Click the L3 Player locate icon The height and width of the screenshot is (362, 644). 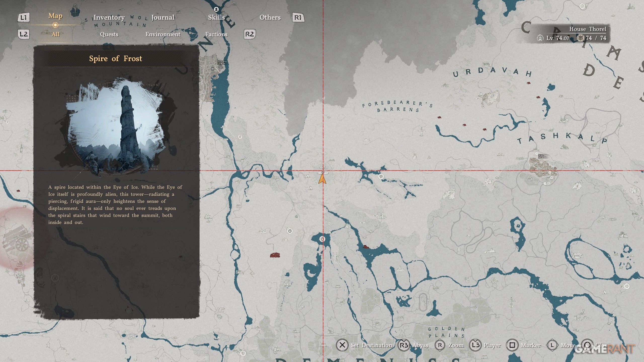pyautogui.click(x=475, y=345)
